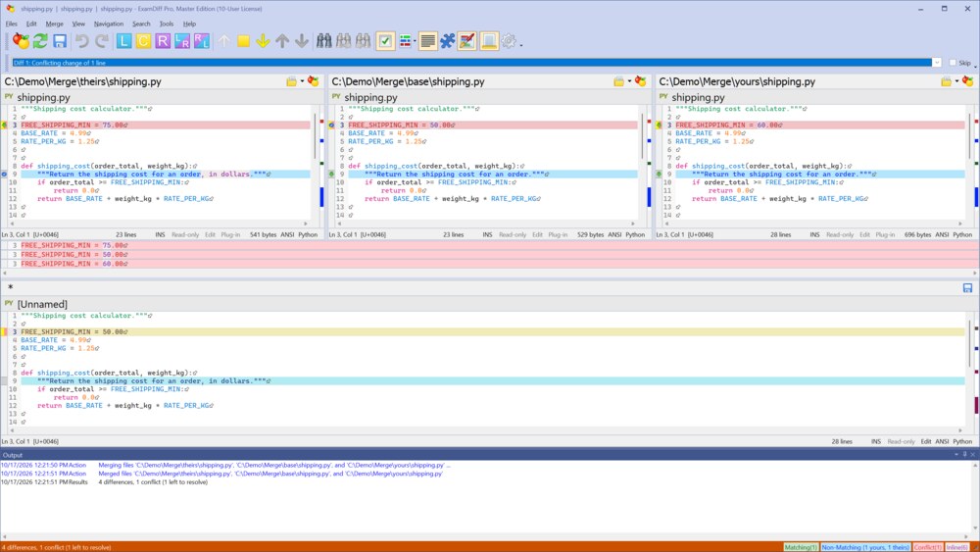Click the RL (right then left) merge icon
980x552 pixels.
pyautogui.click(x=201, y=41)
